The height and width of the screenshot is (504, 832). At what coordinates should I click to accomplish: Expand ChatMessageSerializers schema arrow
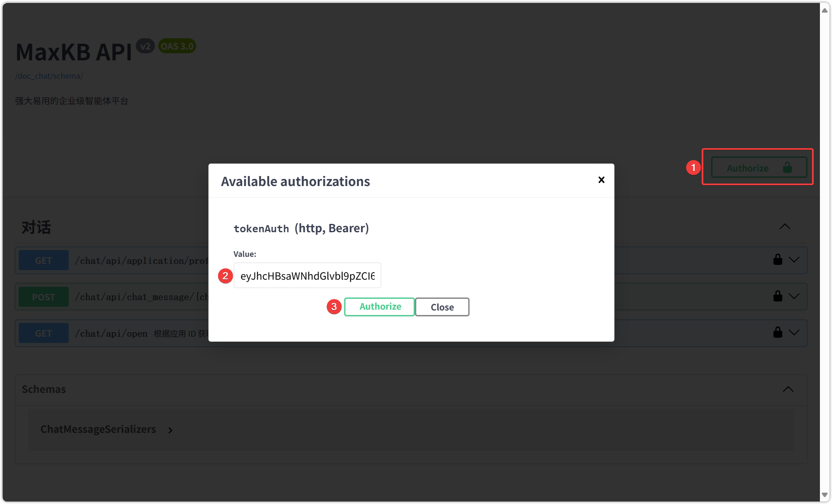[x=170, y=430]
